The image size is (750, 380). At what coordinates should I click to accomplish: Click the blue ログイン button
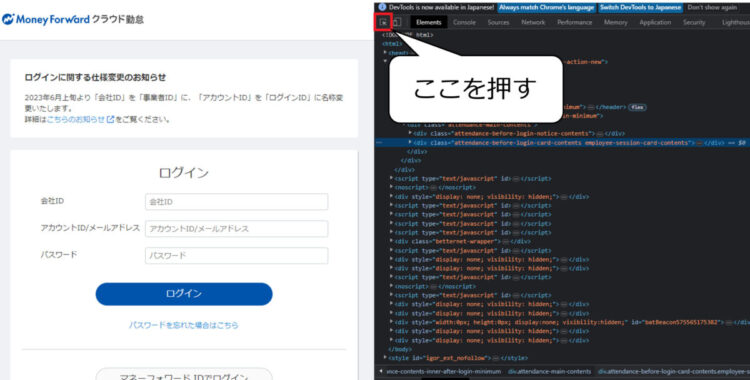(184, 294)
